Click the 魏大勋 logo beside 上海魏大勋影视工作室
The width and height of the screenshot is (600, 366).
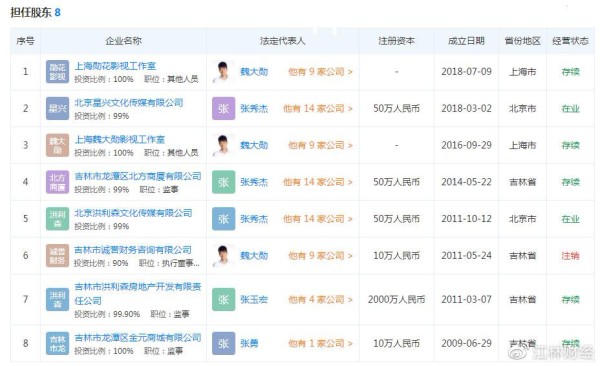pyautogui.click(x=57, y=145)
